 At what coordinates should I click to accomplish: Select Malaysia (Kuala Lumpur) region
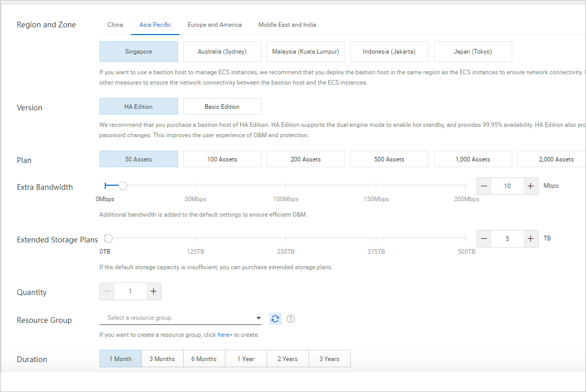(306, 52)
